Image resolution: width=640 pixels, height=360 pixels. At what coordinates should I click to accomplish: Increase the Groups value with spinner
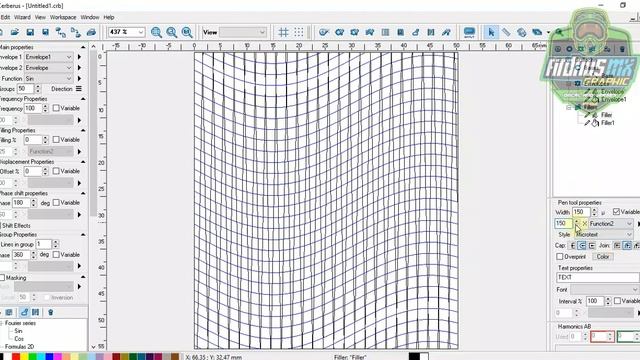point(38,87)
